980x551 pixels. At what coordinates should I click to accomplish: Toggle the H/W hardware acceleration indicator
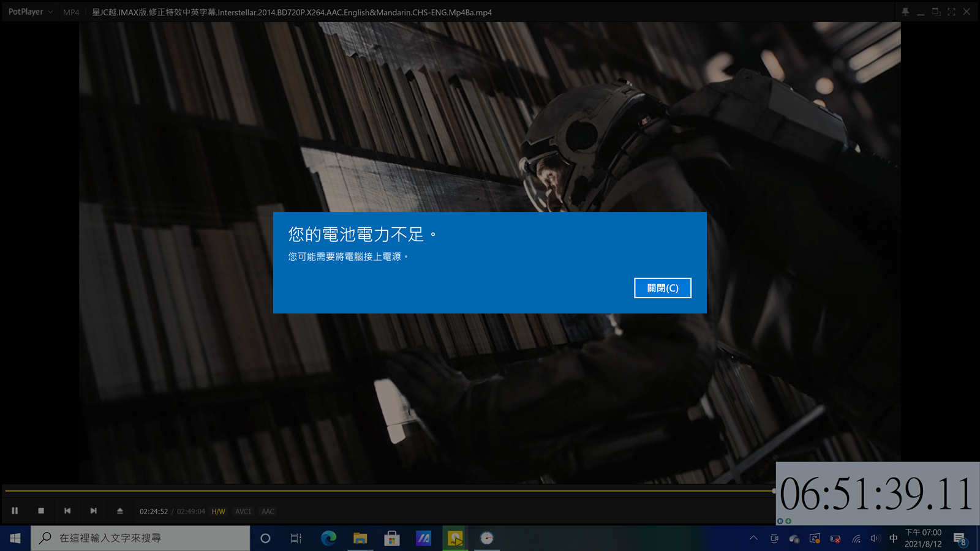tap(218, 512)
